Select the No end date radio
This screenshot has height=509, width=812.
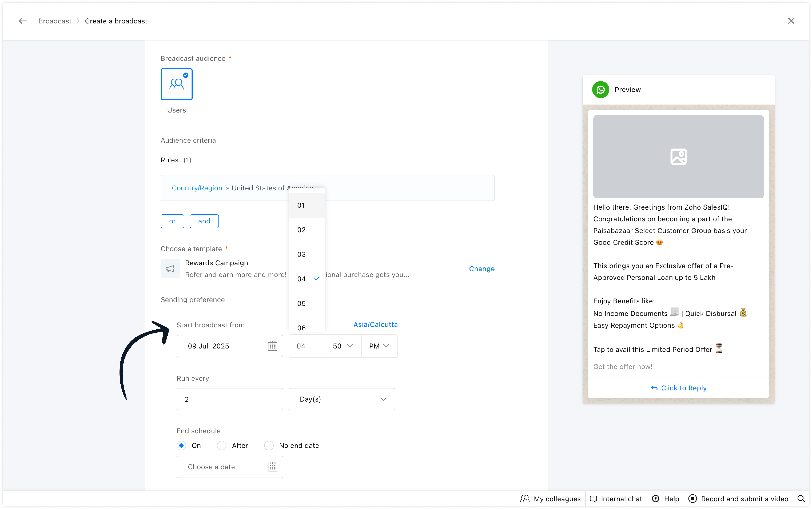pos(269,446)
